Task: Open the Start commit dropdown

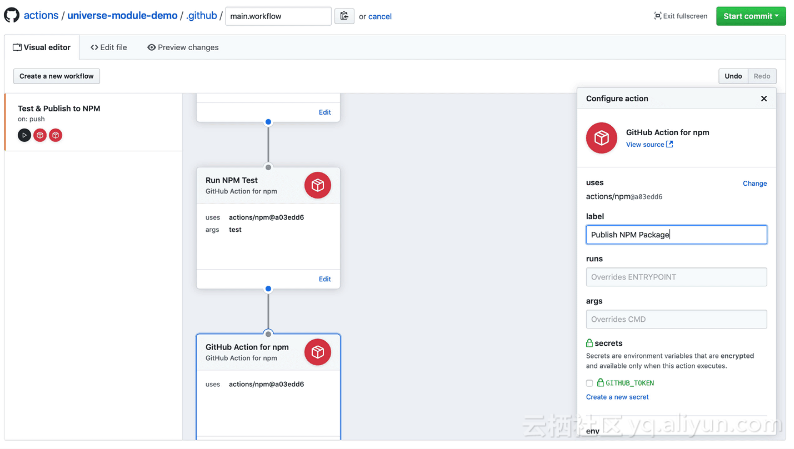Action: (751, 16)
